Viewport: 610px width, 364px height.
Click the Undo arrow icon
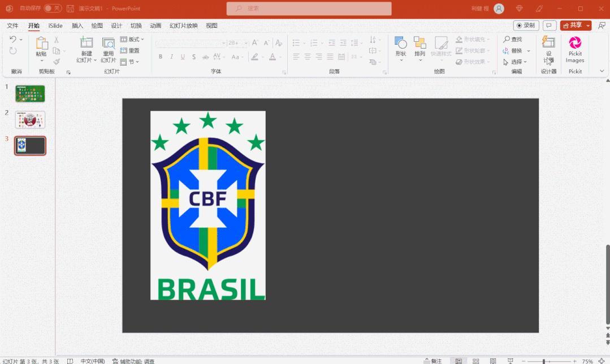point(13,39)
